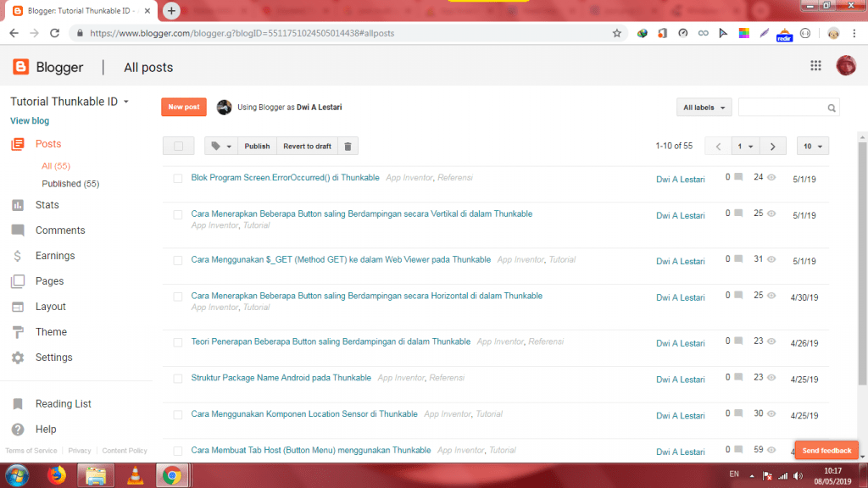
Task: Click the Blogger logo icon
Action: (20, 67)
